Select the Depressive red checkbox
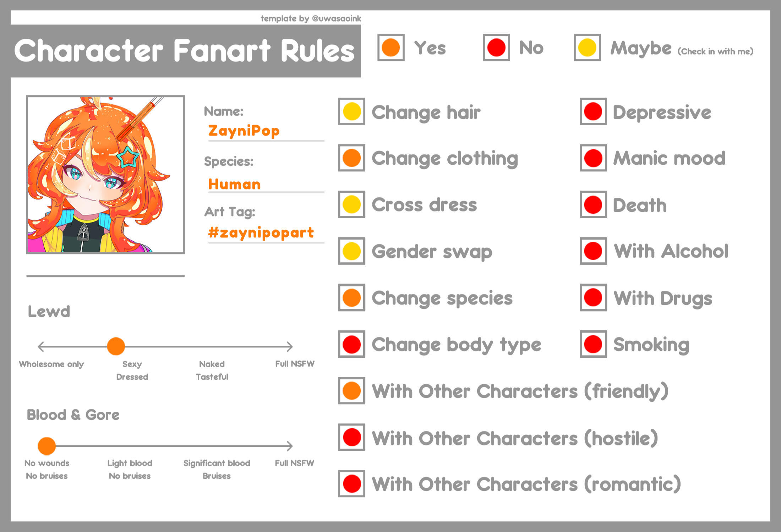 593,111
